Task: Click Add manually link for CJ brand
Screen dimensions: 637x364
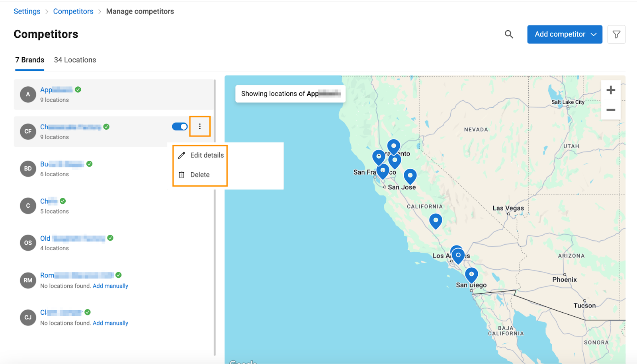Action: coord(110,323)
